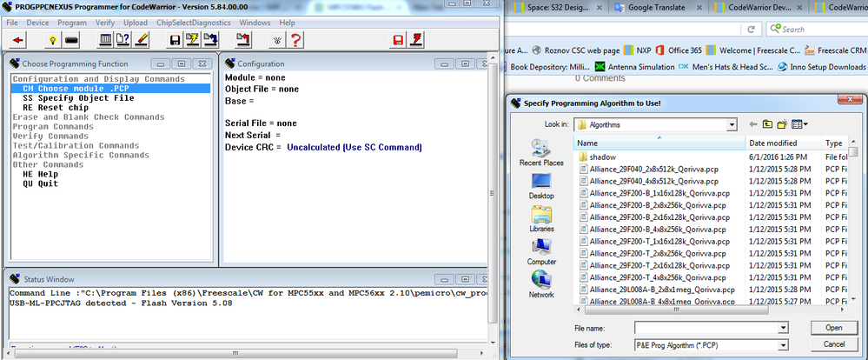Open the Help menu
The height and width of the screenshot is (360, 868).
coord(287,23)
